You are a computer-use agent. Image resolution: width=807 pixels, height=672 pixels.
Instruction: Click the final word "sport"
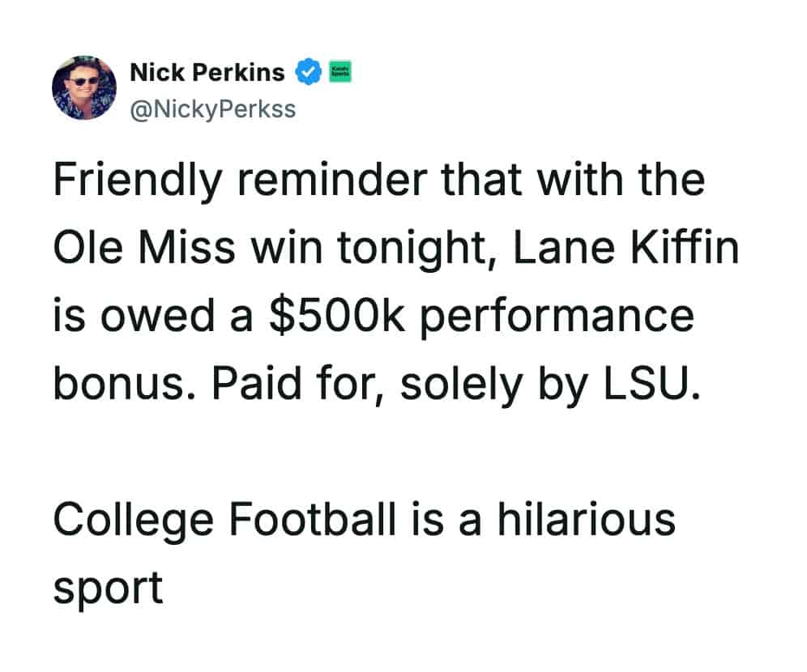pos(108,586)
